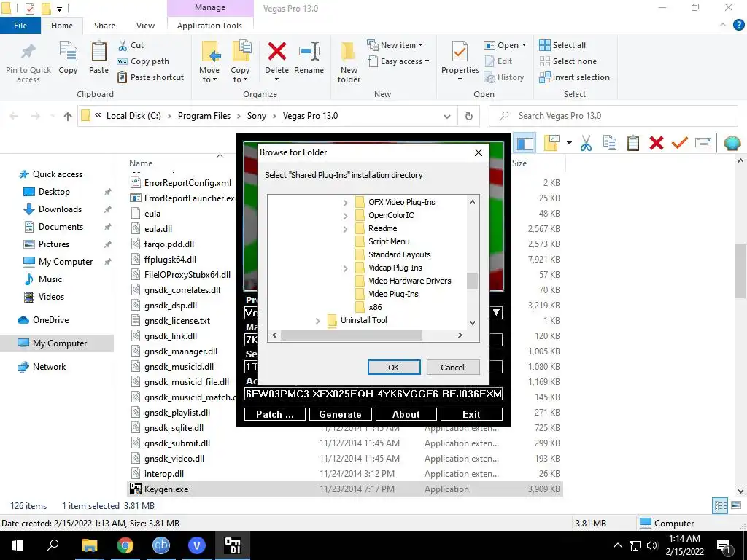Click the Search Vegas Pro 13.0 box
Viewport: 747px width, 560px height.
[x=614, y=116]
